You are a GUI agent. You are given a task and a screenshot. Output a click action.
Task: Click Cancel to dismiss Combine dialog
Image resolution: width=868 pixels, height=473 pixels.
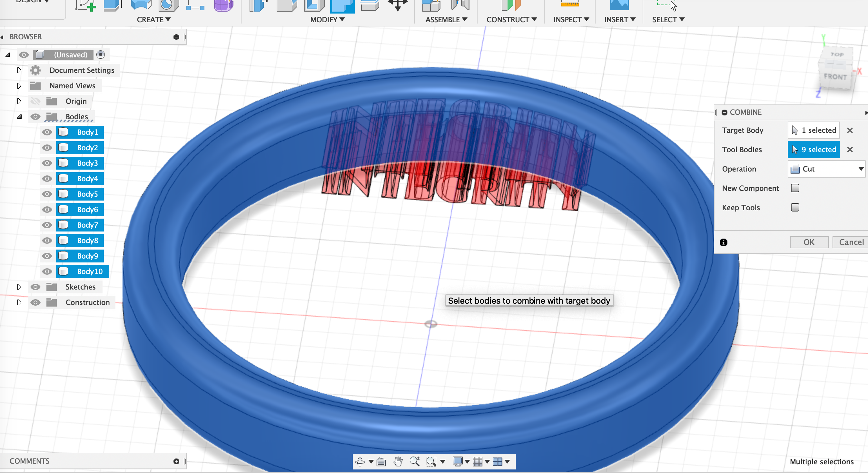pos(852,242)
